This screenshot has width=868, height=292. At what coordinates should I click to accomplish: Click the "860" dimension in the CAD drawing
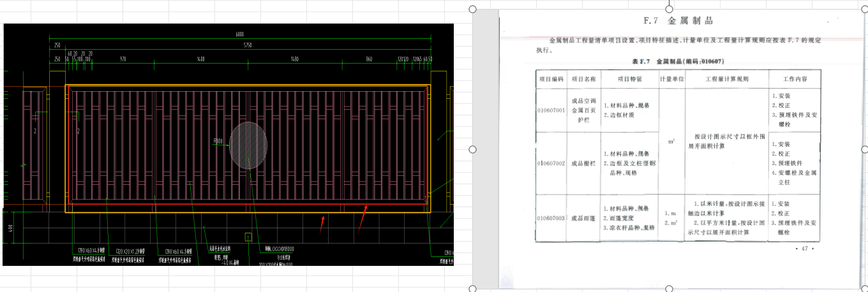coord(369,59)
